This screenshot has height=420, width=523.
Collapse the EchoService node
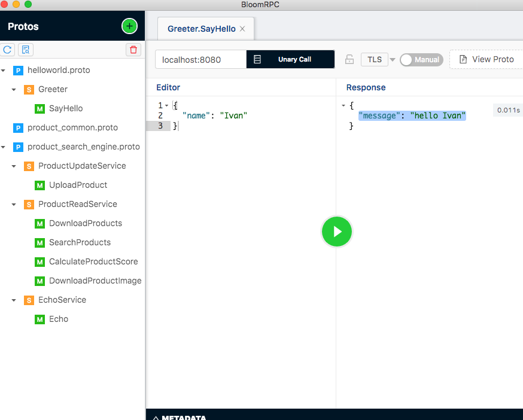click(14, 300)
